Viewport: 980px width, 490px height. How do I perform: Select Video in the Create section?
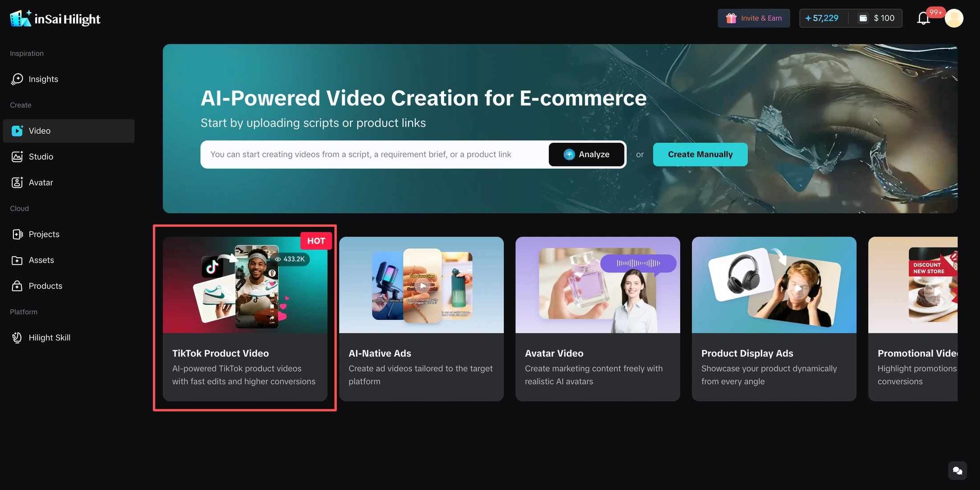pos(68,131)
